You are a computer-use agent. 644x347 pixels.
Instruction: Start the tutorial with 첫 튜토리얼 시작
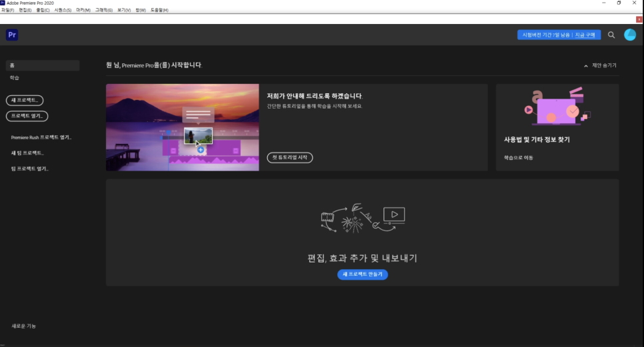290,157
